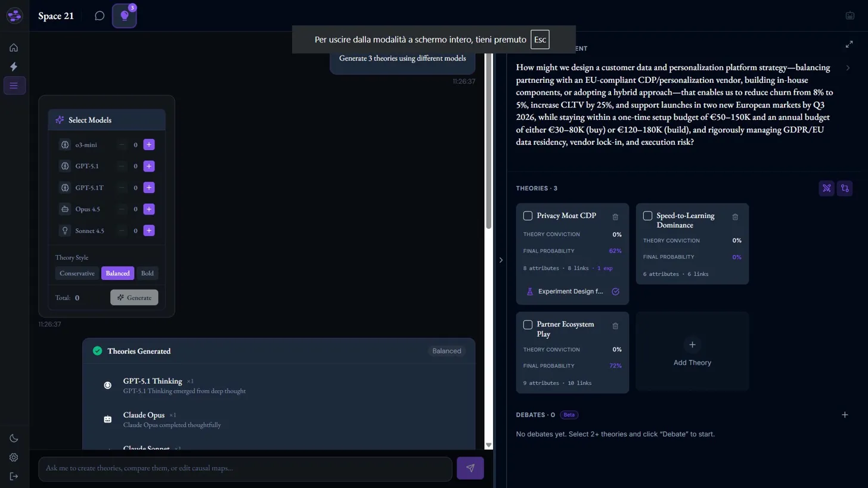Toggle dark mode moon icon
Image resolution: width=868 pixels, height=488 pixels.
click(14, 439)
